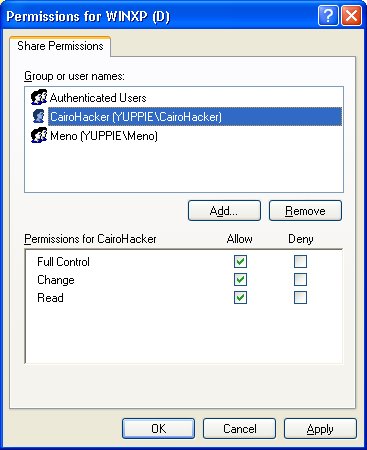Click the Remove button
Screen dimensions: 367x450
click(x=305, y=211)
